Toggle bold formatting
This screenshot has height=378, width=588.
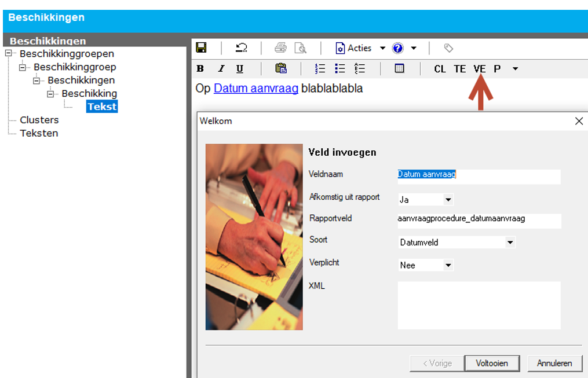tap(200, 69)
